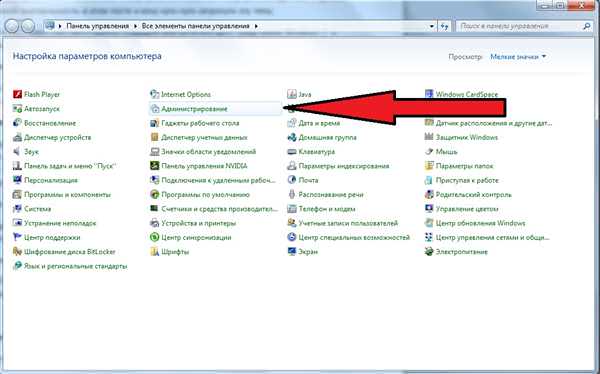600x374 pixels.
Task: Open Диспетчер учетных данных link
Action: click(x=204, y=137)
